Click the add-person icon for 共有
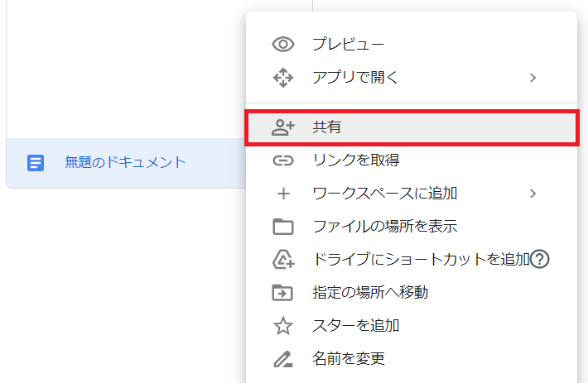 [283, 127]
